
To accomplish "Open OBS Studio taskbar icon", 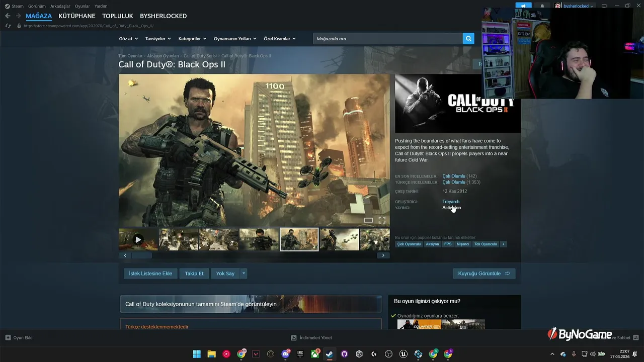I will 388,354.
